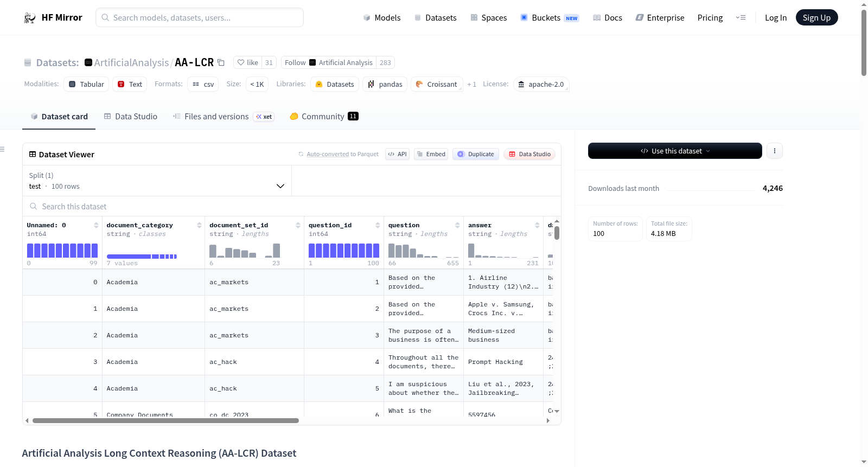868x467 pixels.
Task: Click the Embed button
Action: [431, 154]
